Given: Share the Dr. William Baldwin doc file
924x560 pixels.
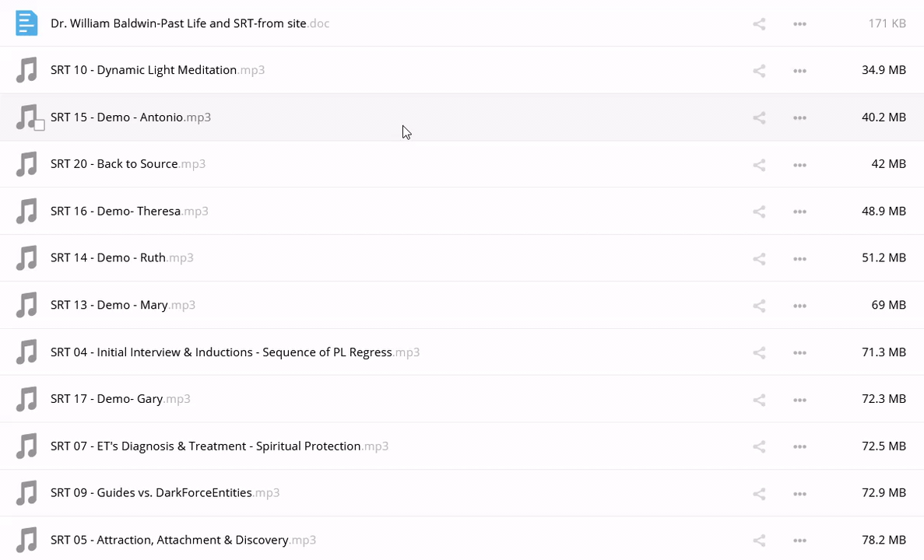Looking at the screenshot, I should 759,24.
